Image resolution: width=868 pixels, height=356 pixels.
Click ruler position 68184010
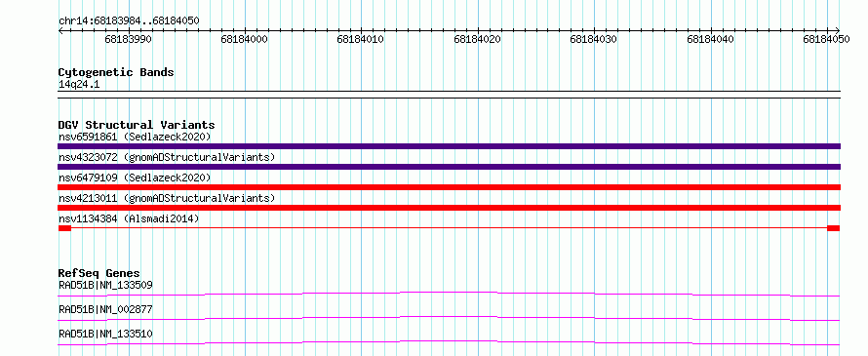point(361,39)
